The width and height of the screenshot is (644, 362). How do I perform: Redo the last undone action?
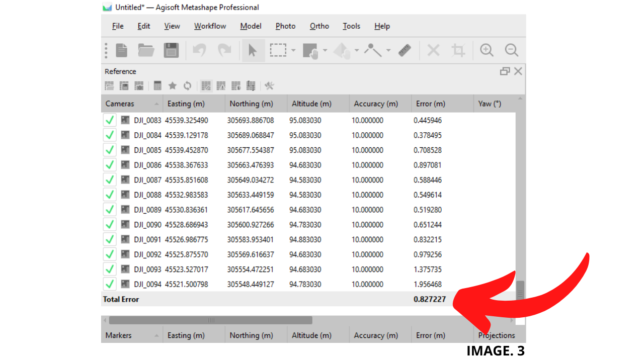pos(224,50)
